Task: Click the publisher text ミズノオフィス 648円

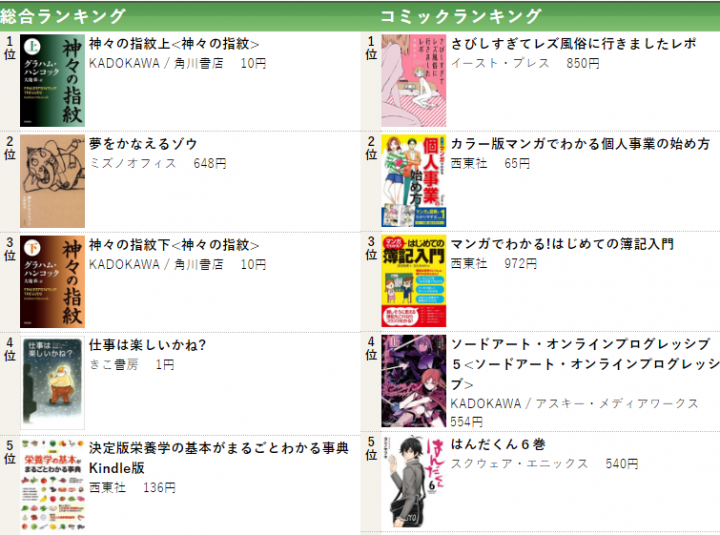Action: pyautogui.click(x=158, y=163)
